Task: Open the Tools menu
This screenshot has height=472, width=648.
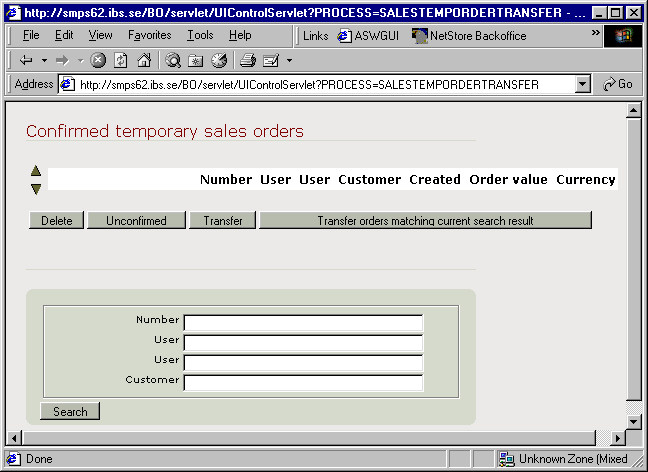Action: (200, 35)
